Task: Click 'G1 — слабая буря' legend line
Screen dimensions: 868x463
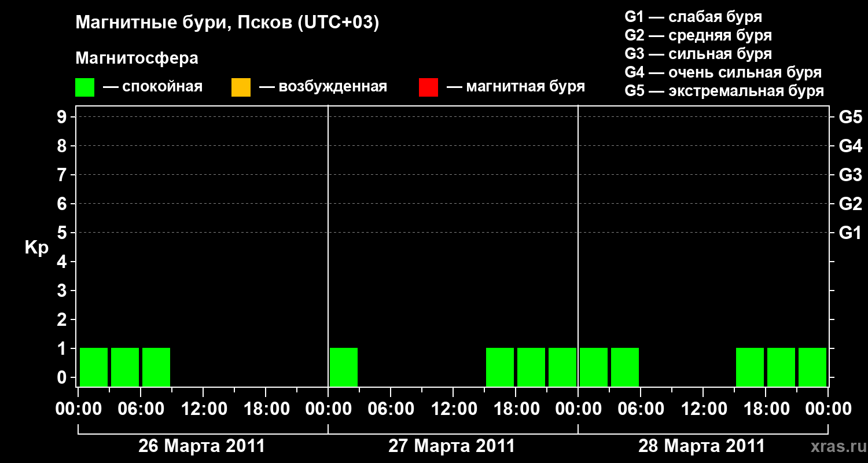Action: coord(693,17)
